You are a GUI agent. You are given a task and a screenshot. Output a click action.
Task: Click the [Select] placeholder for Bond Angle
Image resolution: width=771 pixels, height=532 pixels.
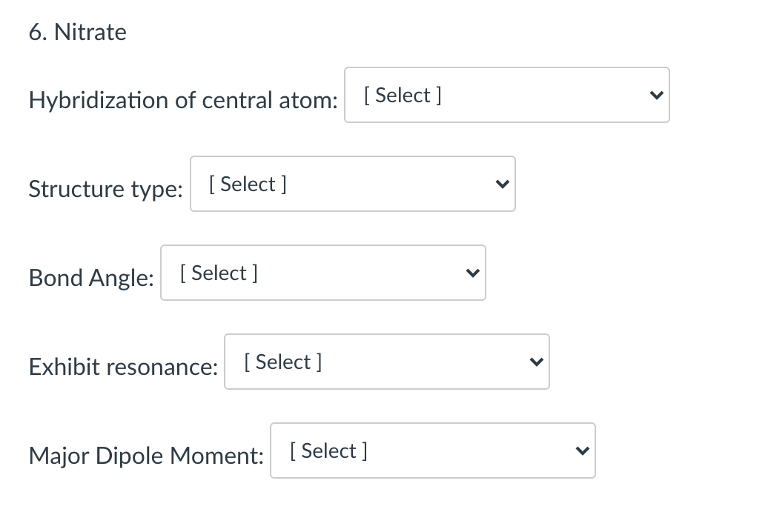[218, 273]
